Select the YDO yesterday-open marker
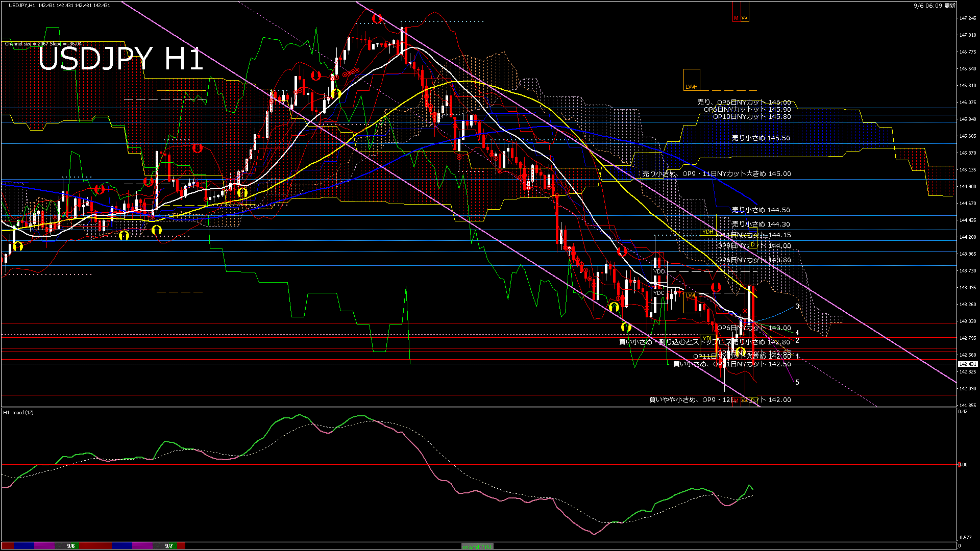 click(x=659, y=271)
